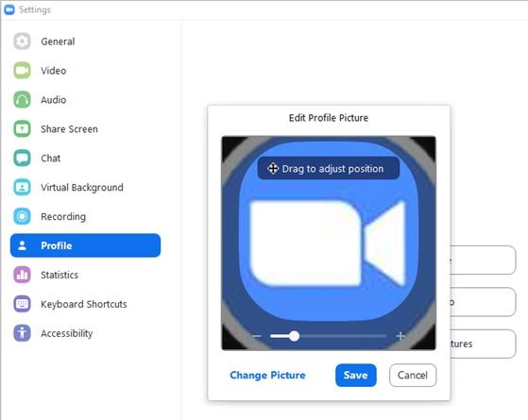
Task: Click the move cross icon in drag hint
Action: point(273,168)
